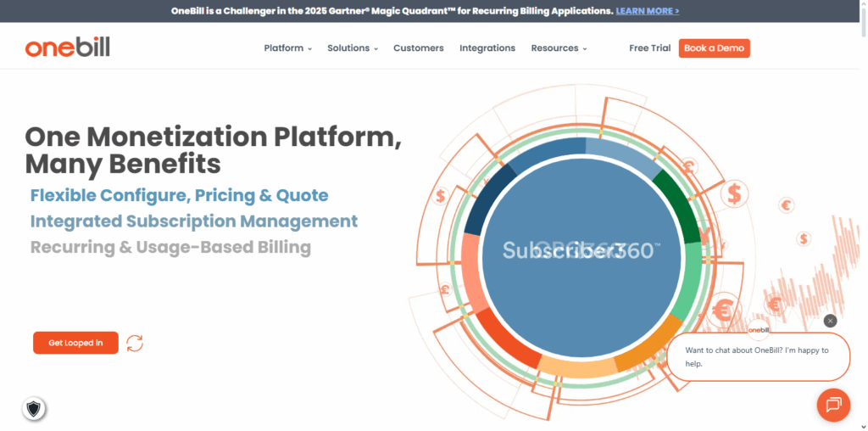Open the chat widget launcher icon
Viewport: 868px width, 431px height.
(x=832, y=404)
